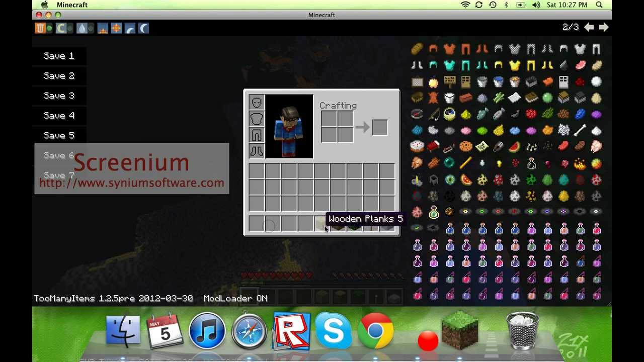Take the sugar cane
Viewport: 644px width, 362px height.
coord(499,98)
